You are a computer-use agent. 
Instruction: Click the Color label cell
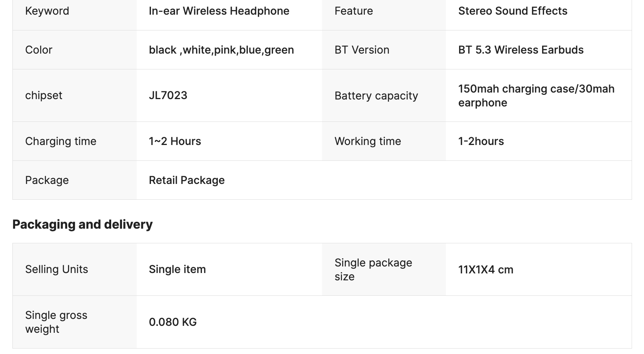(x=39, y=50)
